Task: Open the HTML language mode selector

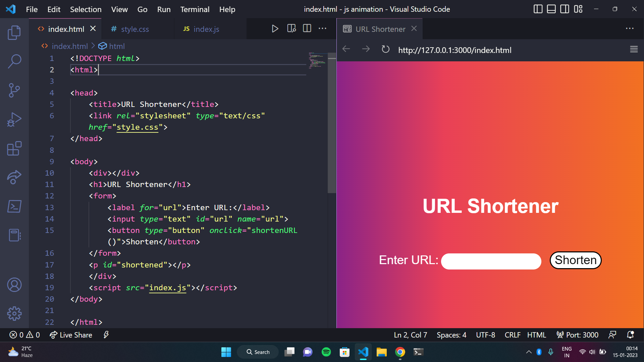Action: pos(536,335)
